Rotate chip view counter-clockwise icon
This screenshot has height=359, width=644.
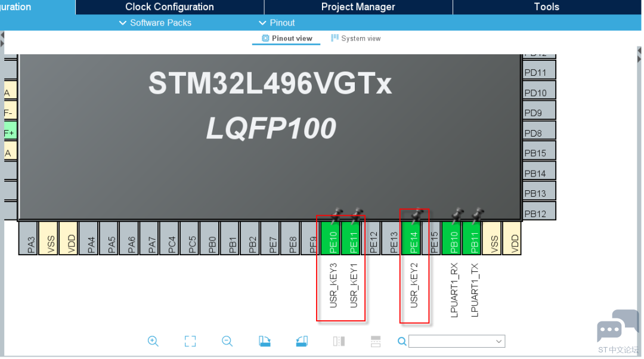[x=302, y=341]
